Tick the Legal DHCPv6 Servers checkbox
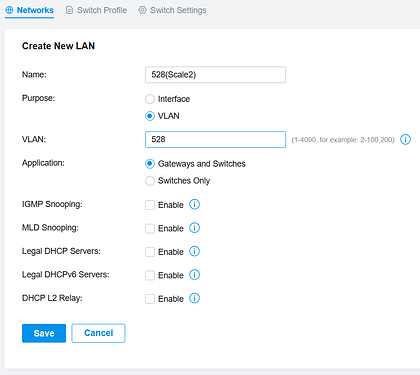Viewport: 420px width, 375px height. pyautogui.click(x=150, y=275)
